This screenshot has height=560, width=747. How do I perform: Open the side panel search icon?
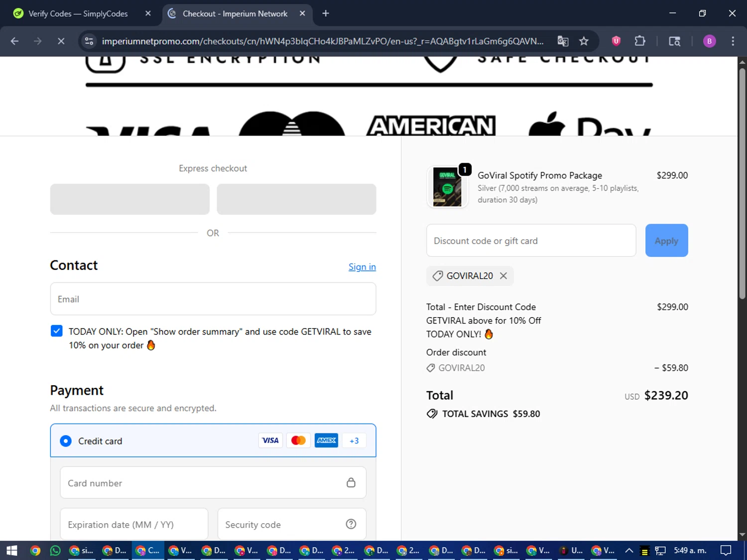tap(674, 41)
